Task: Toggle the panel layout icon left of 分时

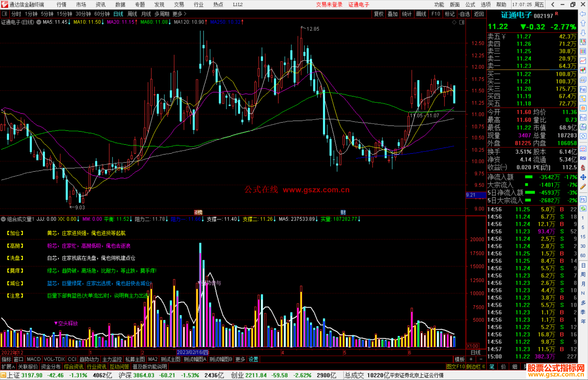Action: (4, 14)
